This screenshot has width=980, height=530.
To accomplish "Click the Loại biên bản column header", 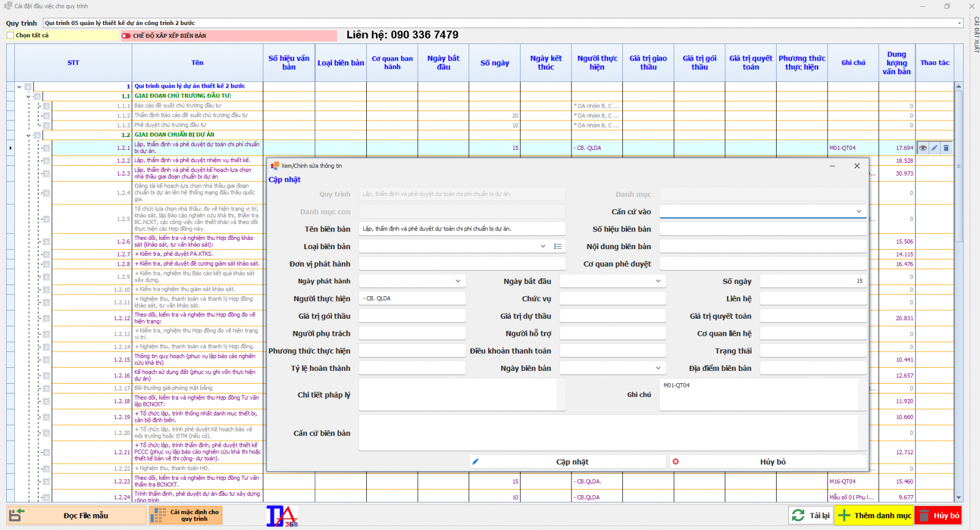I will 341,63.
